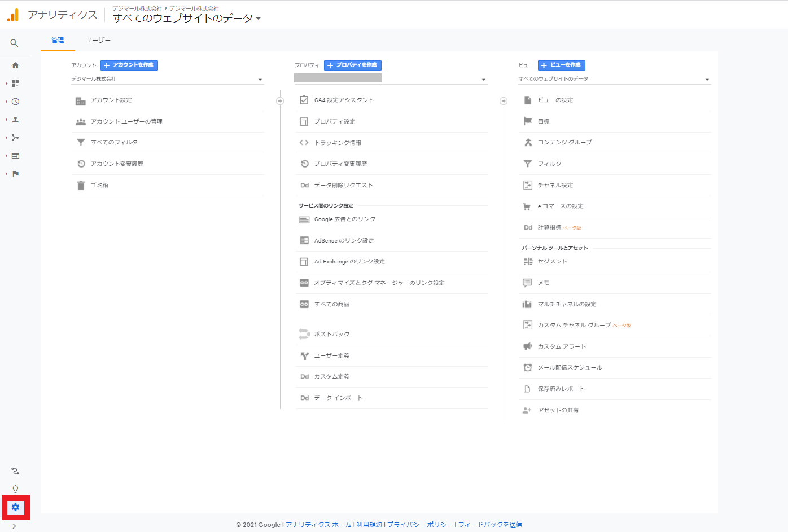Screen dimensions: 788x532
Task: Click フィードバックを送信 link in footer
Action: (490, 525)
